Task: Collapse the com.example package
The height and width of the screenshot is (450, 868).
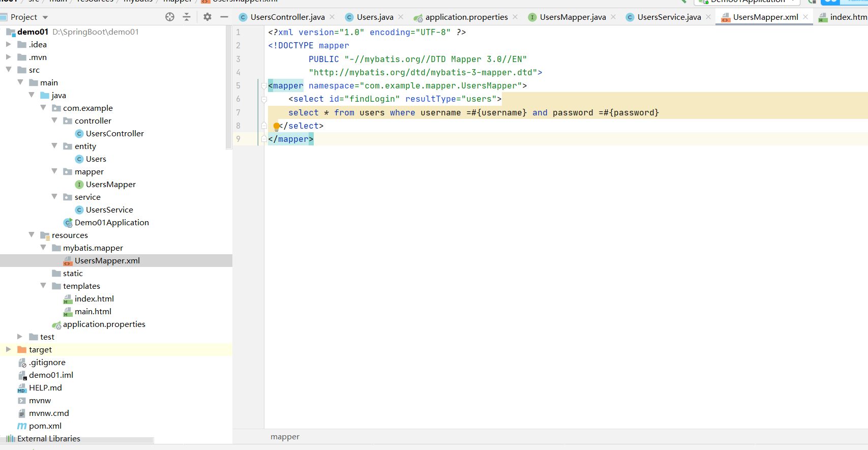Action: pyautogui.click(x=43, y=108)
